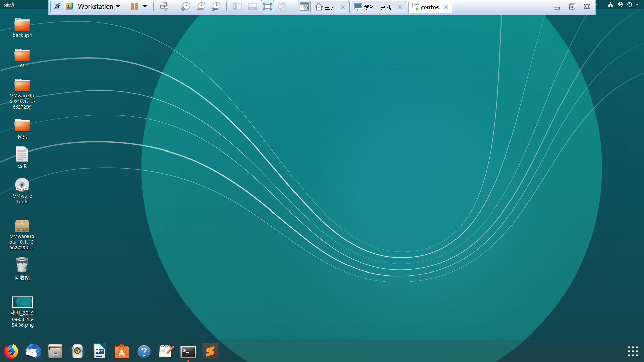The height and width of the screenshot is (362, 644).
Task: Select the 截图_2019-09-08 png thumbnail
Action: (x=22, y=312)
